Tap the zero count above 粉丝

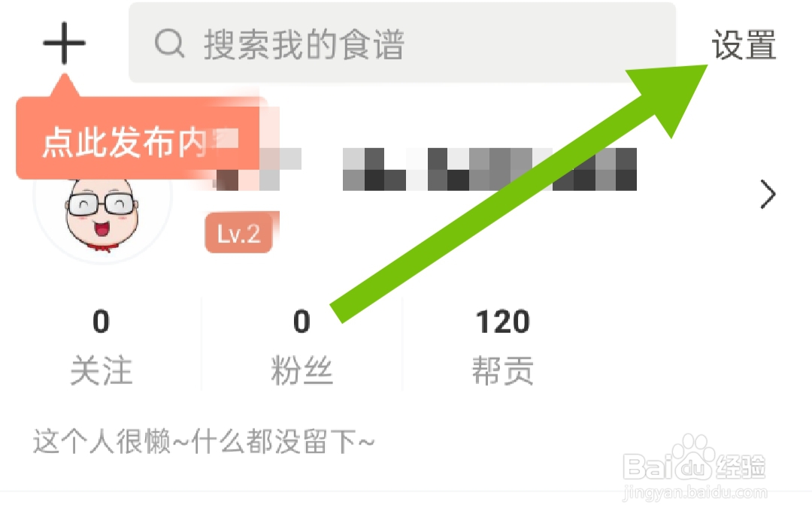301,322
